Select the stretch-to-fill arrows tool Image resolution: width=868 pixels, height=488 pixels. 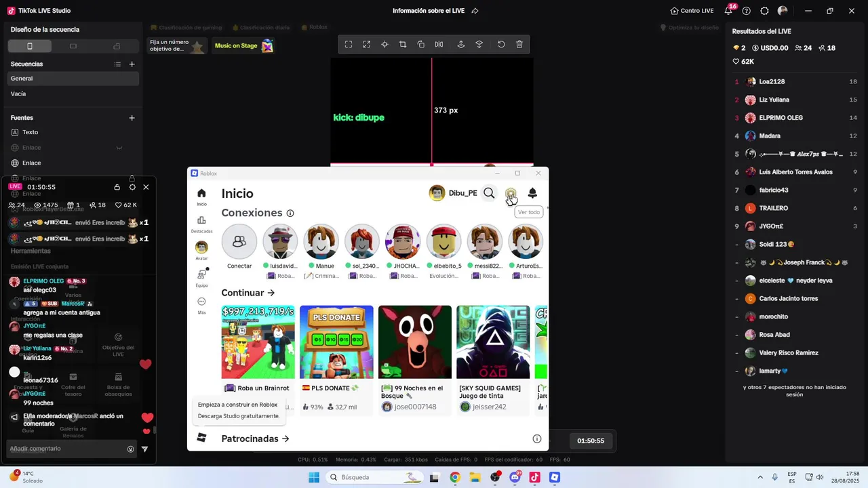[367, 45]
